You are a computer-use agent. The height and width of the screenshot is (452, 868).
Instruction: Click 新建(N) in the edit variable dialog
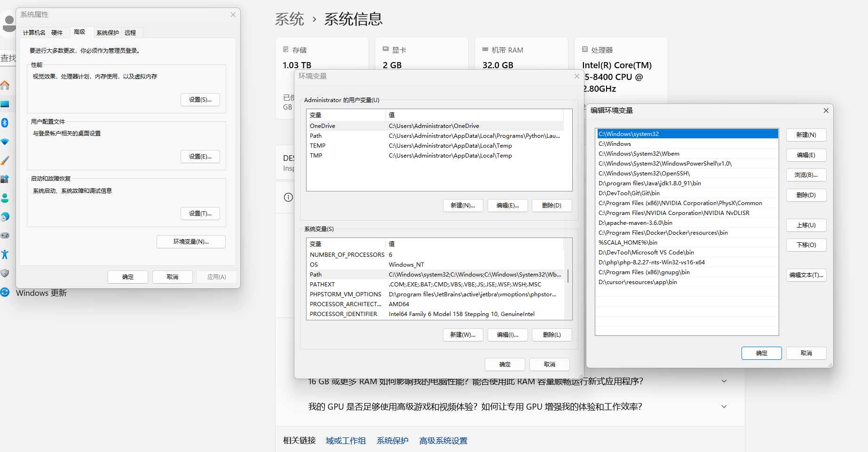[805, 135]
